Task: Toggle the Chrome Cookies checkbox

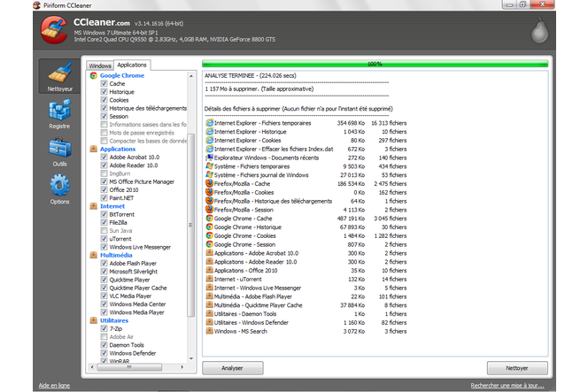Action: click(104, 100)
